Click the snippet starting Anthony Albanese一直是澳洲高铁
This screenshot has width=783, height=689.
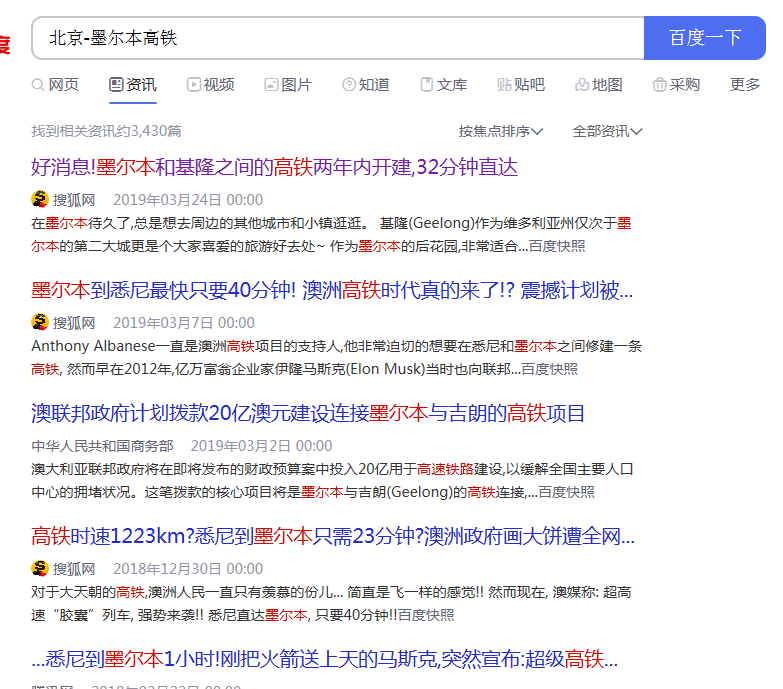point(337,357)
